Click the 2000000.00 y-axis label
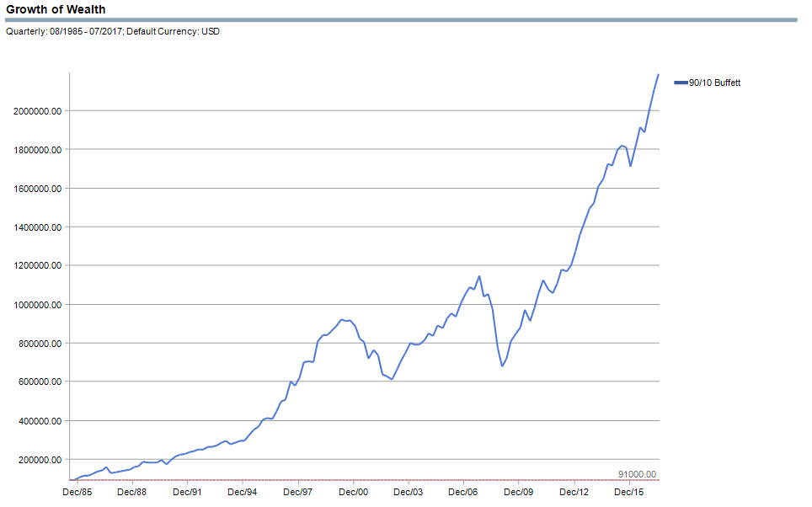 pyautogui.click(x=38, y=111)
